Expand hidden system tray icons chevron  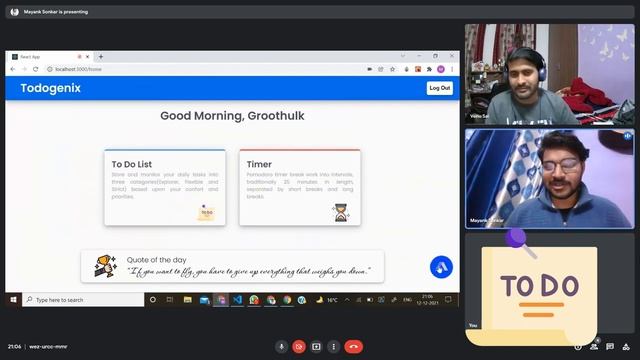(x=347, y=300)
